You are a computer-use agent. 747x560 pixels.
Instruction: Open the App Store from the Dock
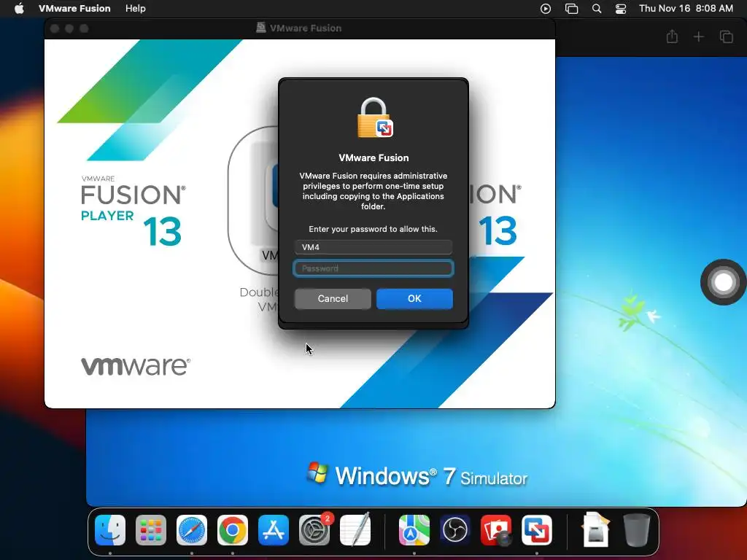(274, 529)
